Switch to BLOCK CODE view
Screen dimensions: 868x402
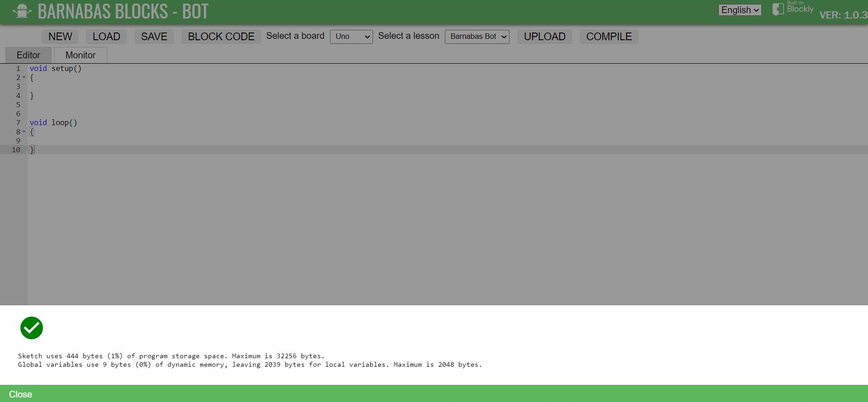[x=221, y=37]
